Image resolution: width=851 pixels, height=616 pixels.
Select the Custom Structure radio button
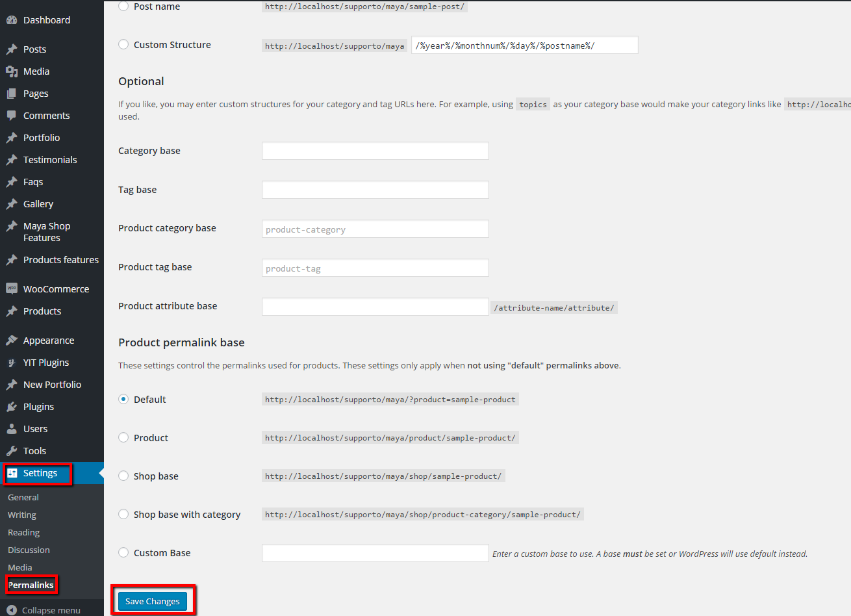pos(123,45)
